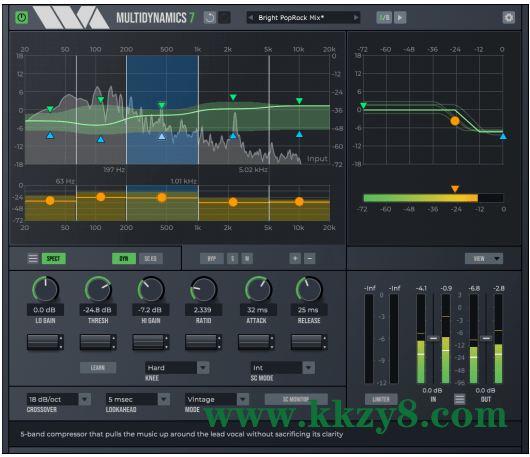Click the redo icon beside undo
Image resolution: width=530 pixels, height=457 pixels.
224,18
